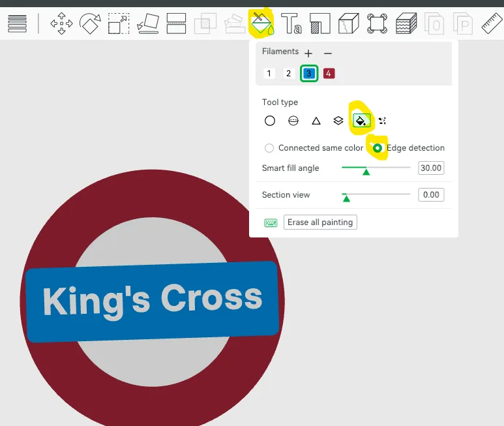Open the layered cube icon tool
Viewport: 504px width, 426px height.
(x=406, y=23)
